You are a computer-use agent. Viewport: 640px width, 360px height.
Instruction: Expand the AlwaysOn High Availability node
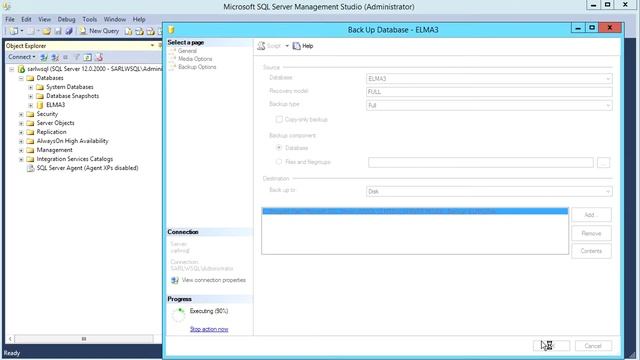(x=21, y=141)
